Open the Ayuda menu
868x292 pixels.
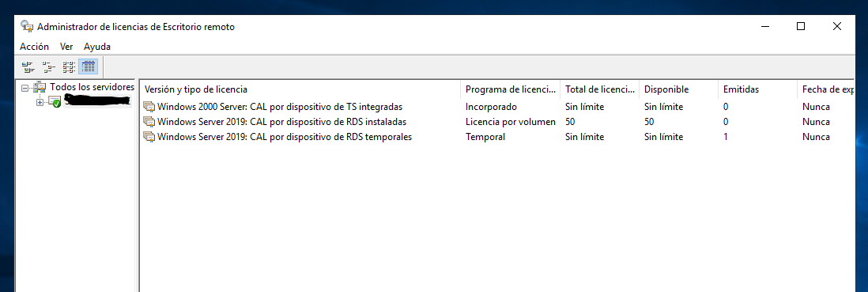97,47
